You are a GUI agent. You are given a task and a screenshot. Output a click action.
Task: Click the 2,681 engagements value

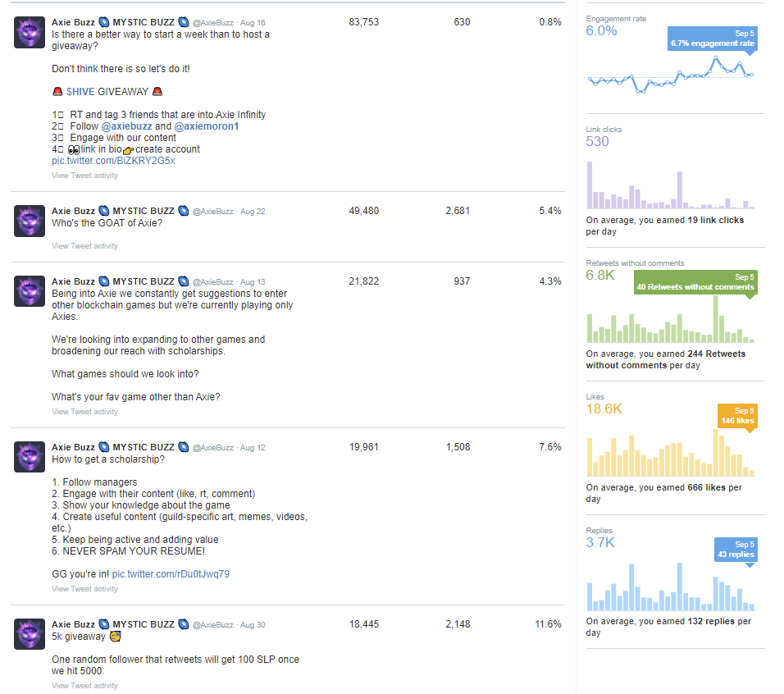tap(458, 211)
